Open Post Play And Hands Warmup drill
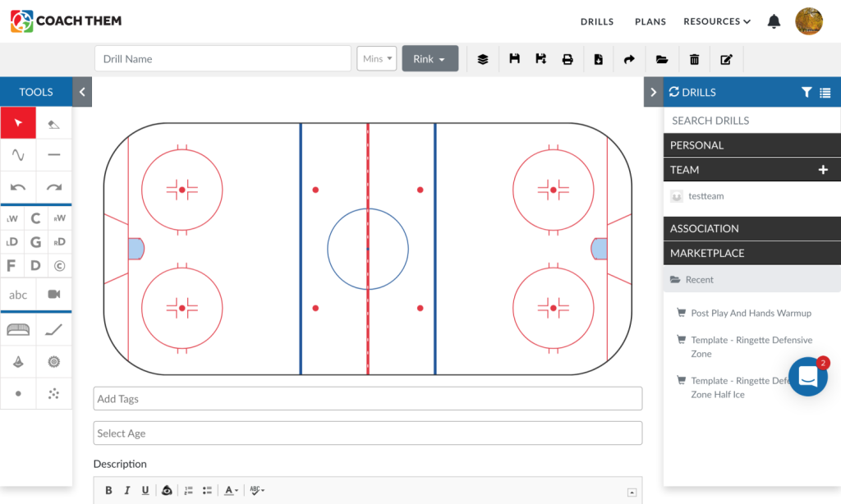The width and height of the screenshot is (841, 504). [751, 313]
